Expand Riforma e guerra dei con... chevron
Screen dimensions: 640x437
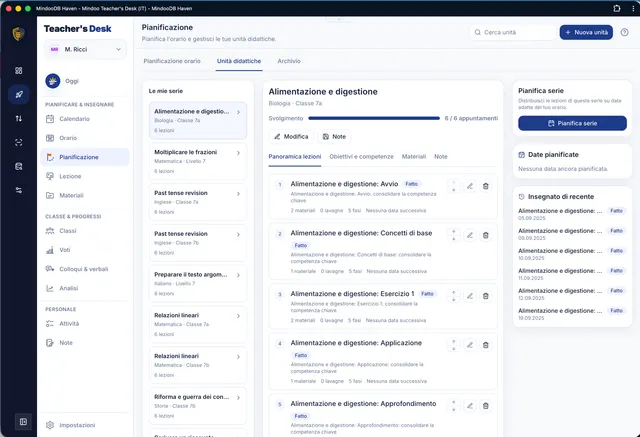[x=238, y=398]
